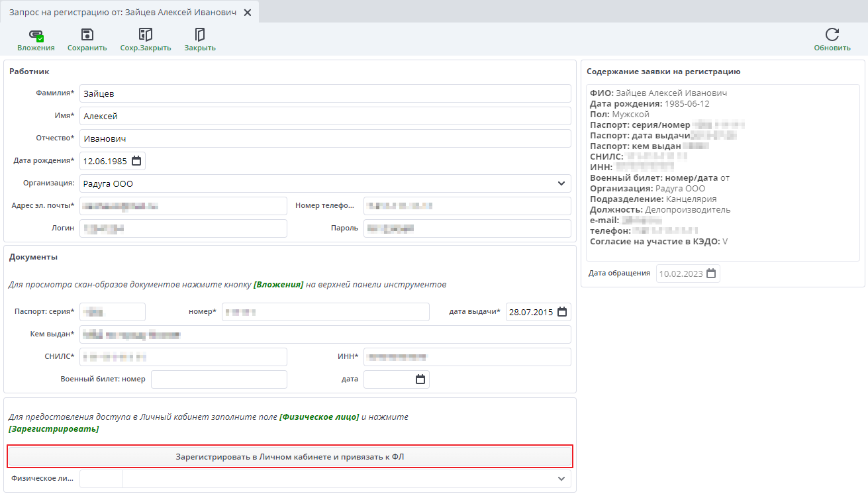Click the Кем выдан passport field
This screenshot has height=496, width=868.
324,334
